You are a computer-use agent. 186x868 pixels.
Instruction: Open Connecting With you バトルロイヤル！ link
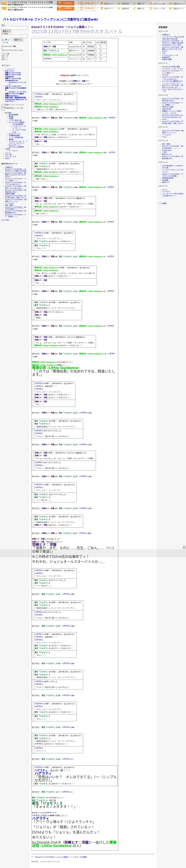click(x=16, y=100)
